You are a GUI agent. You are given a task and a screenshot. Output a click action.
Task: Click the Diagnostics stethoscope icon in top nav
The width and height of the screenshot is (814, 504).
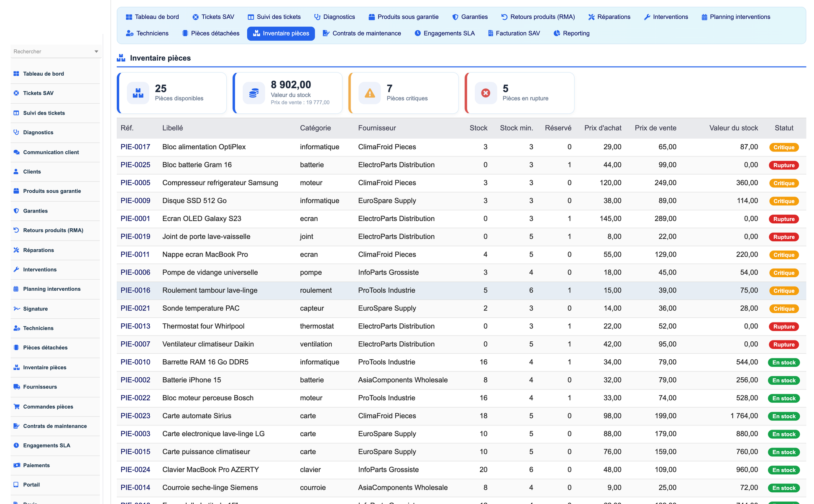(x=317, y=17)
